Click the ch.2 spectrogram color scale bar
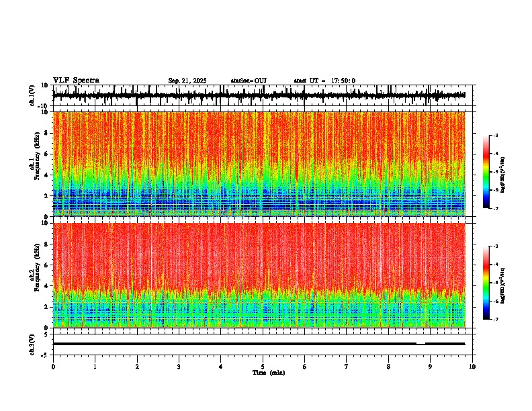The width and height of the screenshot is (532, 411). click(x=486, y=283)
